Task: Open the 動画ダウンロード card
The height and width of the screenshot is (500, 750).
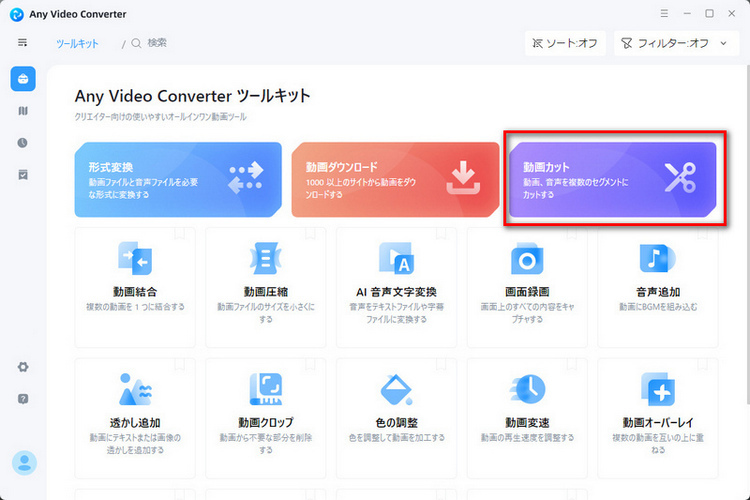Action: coord(395,179)
